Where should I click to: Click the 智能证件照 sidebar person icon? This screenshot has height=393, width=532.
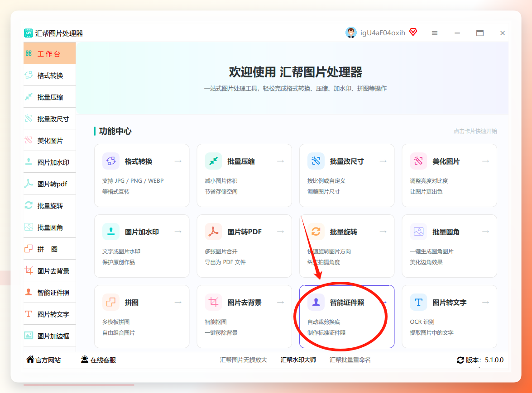29,292
